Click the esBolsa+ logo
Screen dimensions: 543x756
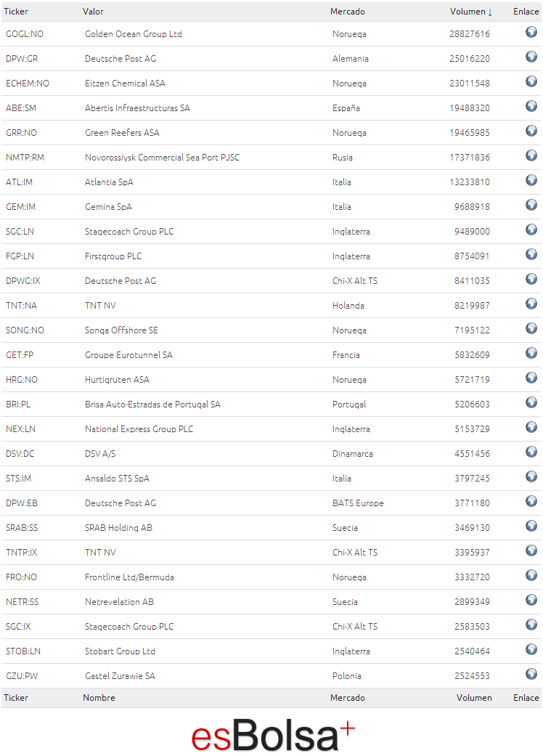coord(273,735)
